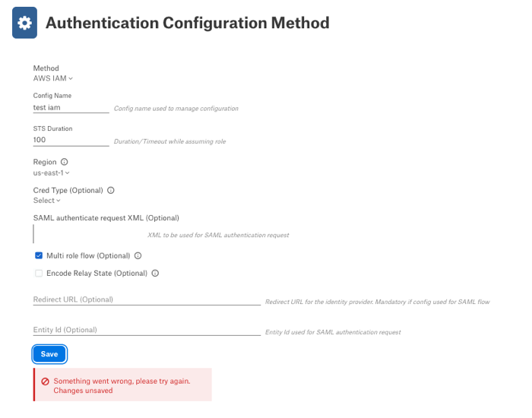Click the Save button
The image size is (532, 418).
point(49,354)
